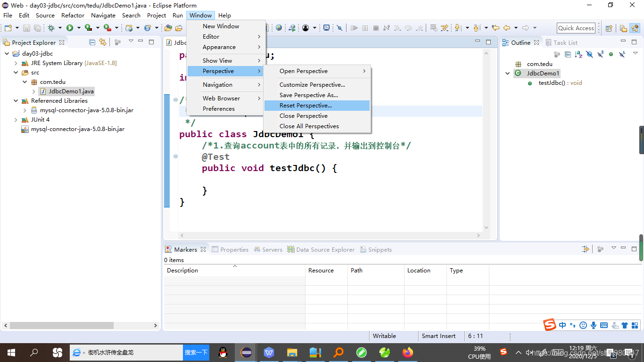Screen dimensions: 644x362
Task: Open the Run button dropdown arrow
Action: (79, 28)
